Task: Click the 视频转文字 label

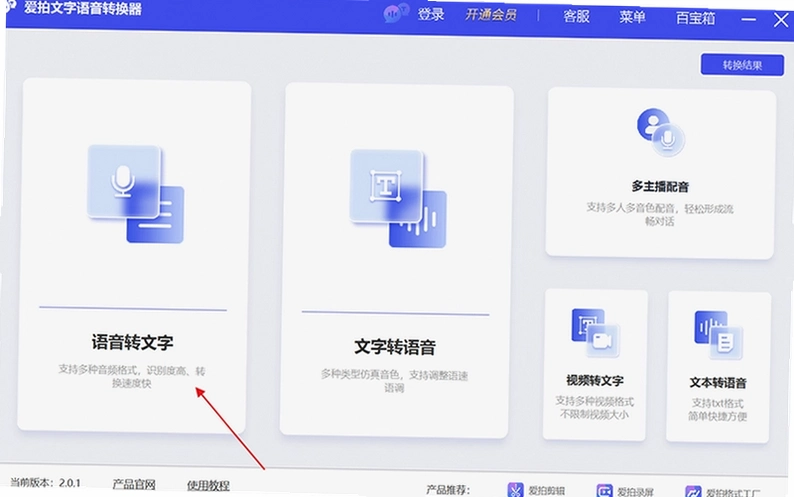Action: [594, 380]
